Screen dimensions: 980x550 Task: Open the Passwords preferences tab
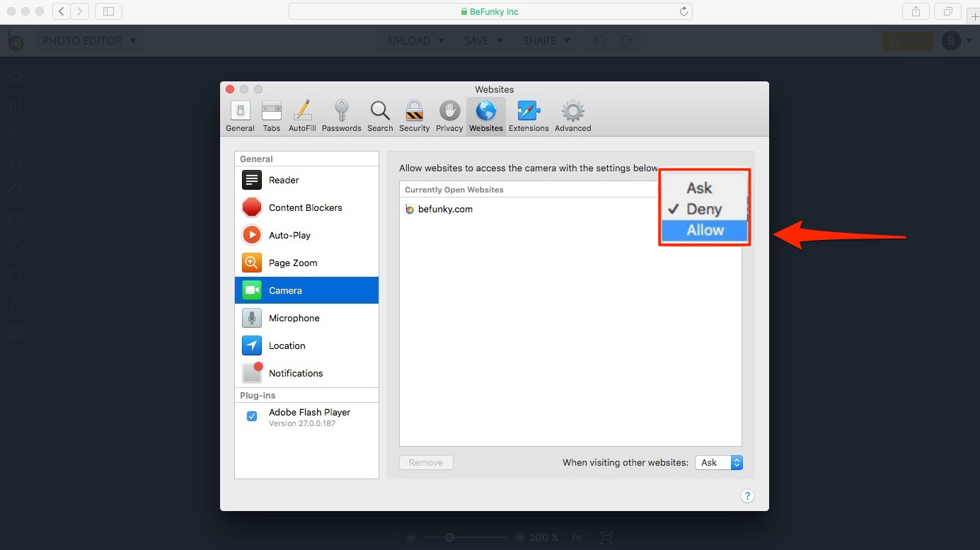[x=342, y=116]
